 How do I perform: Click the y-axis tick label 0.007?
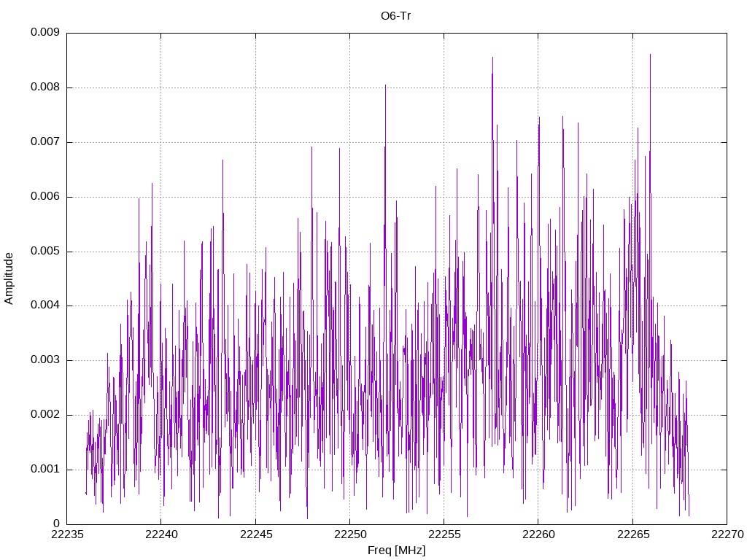click(x=44, y=142)
